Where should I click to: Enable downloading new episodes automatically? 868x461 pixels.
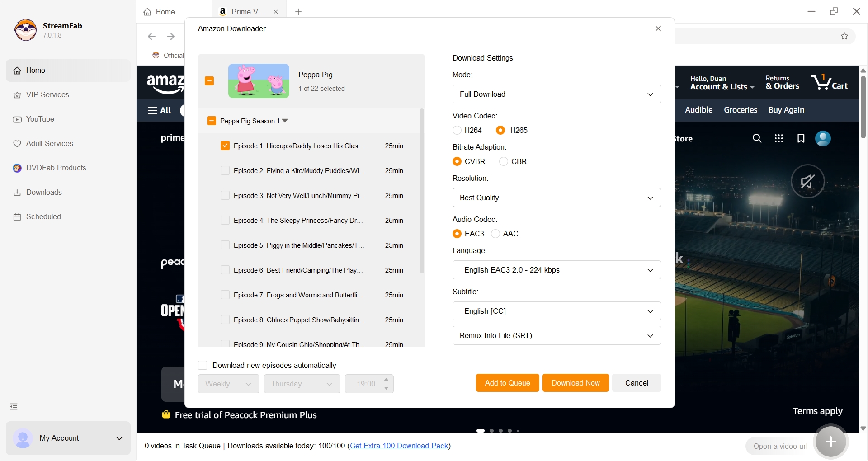click(x=202, y=365)
